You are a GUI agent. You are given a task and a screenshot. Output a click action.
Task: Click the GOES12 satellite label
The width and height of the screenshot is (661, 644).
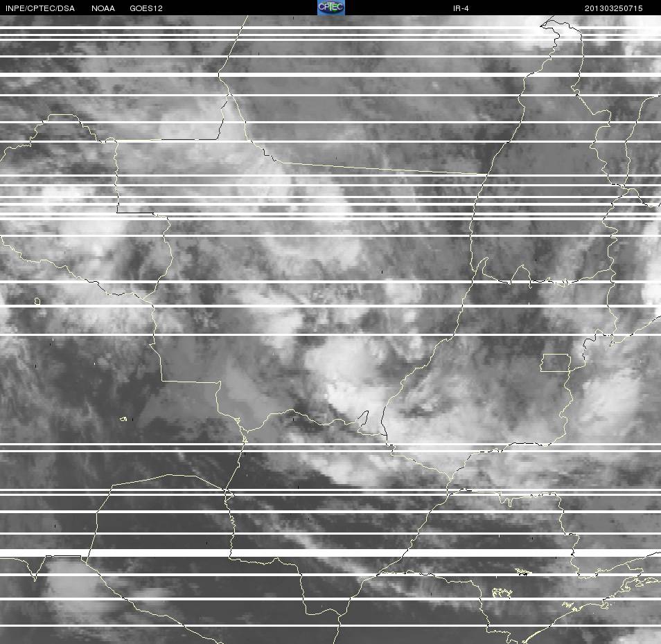[146, 8]
